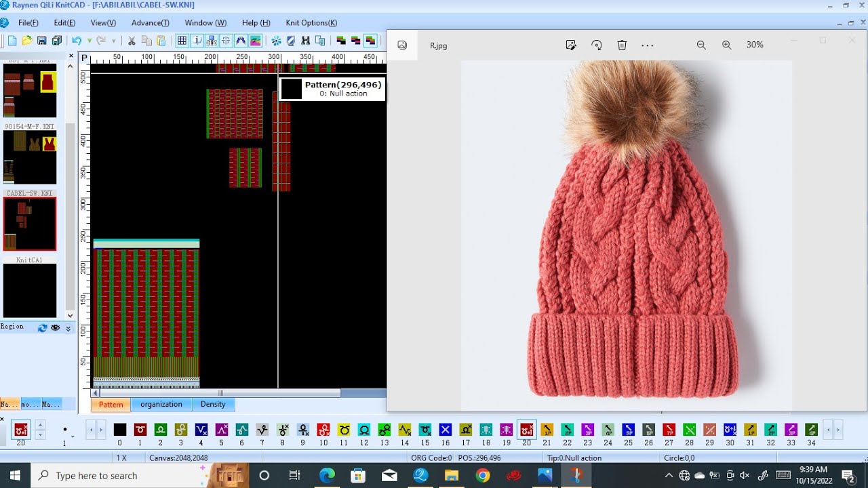Toggle the info tooltip toolbar button
This screenshot has width=868, height=488.
tap(197, 41)
